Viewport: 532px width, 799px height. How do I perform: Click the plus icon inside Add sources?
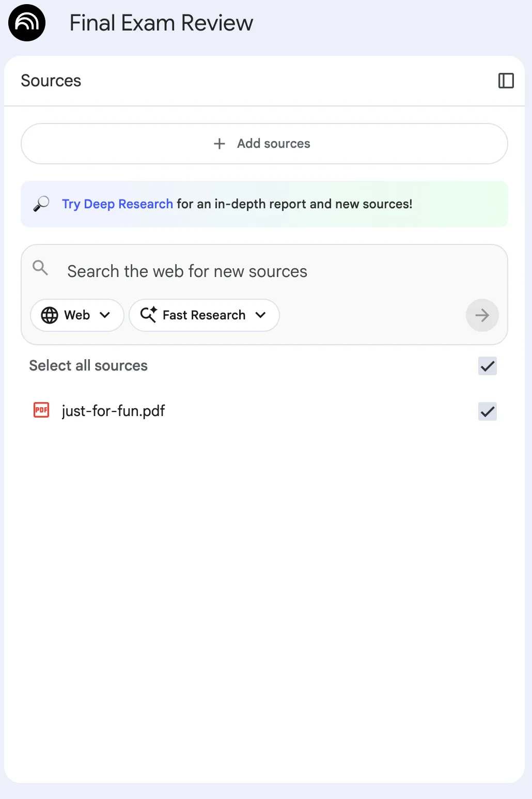pyautogui.click(x=219, y=144)
